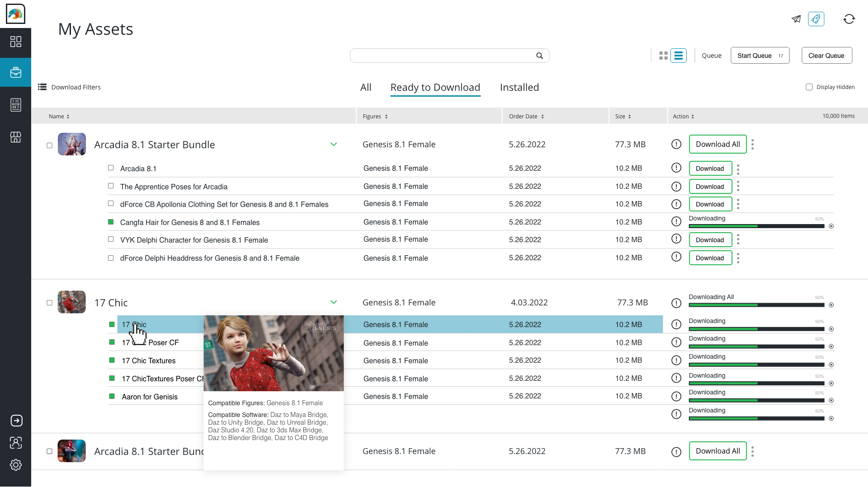Switch to the Installed tab
Viewport: 868px width, 487px height.
[x=519, y=87]
